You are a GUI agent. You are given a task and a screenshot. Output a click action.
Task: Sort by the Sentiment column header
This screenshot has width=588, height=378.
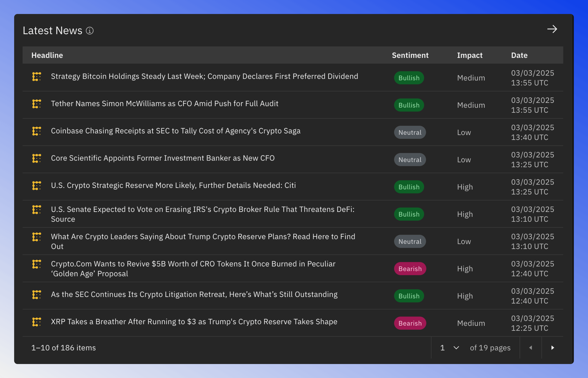click(410, 55)
